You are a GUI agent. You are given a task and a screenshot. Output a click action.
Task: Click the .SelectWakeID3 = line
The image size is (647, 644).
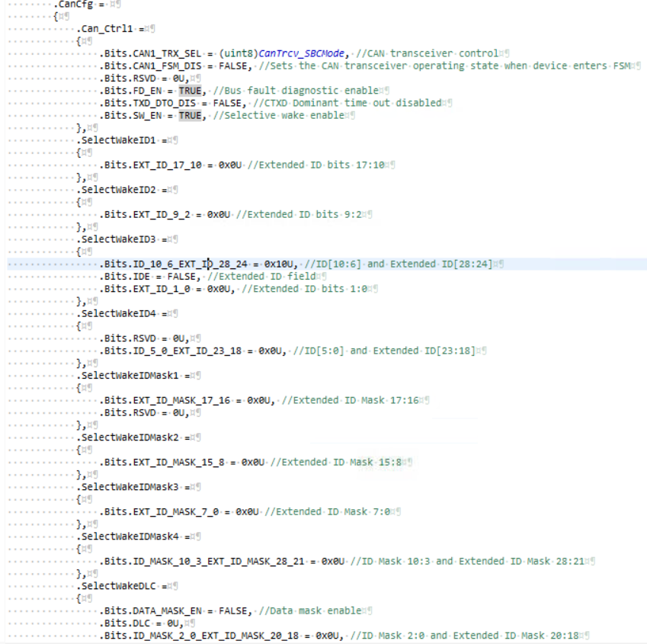pyautogui.click(x=121, y=239)
